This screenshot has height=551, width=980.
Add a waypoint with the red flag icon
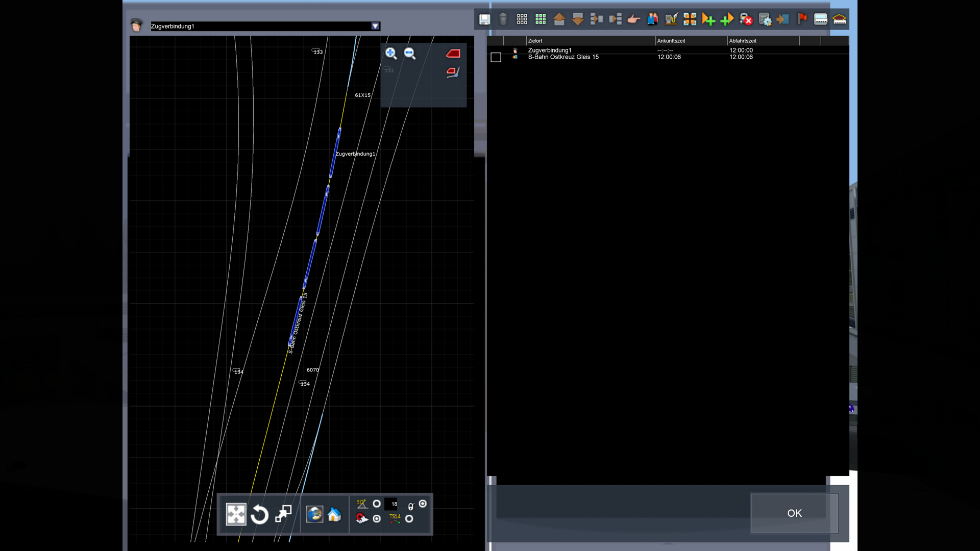[x=802, y=19]
